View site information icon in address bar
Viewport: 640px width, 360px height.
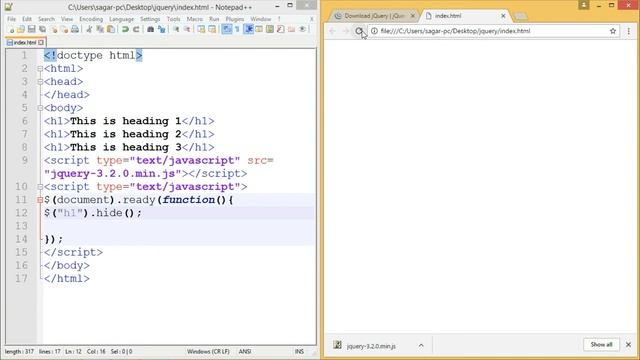(374, 31)
